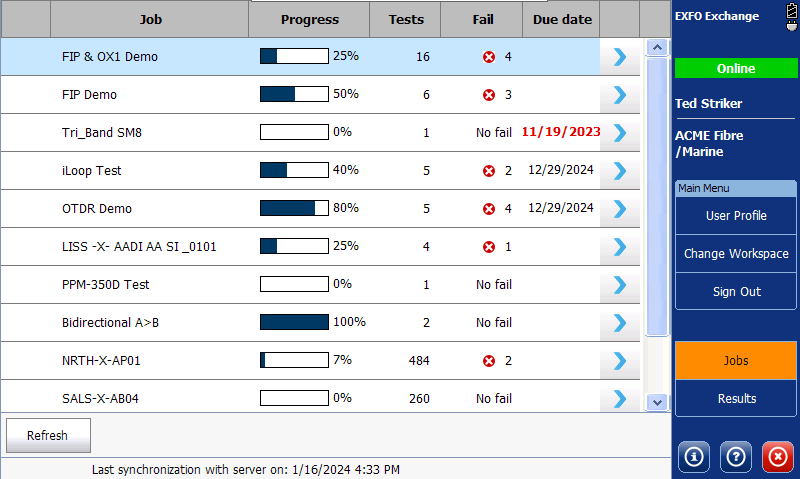Open User Profile menu item
800x479 pixels.
point(736,215)
